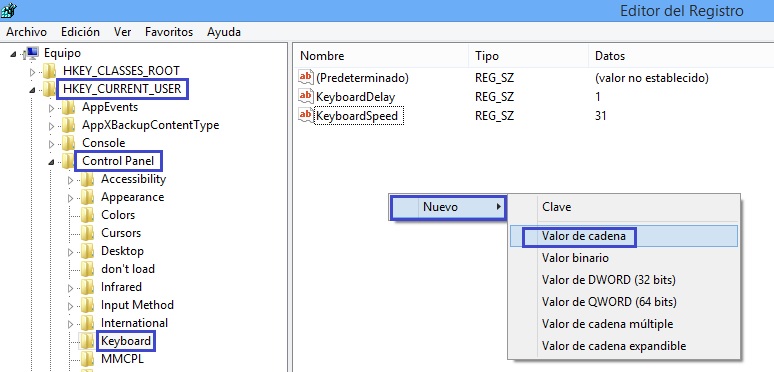Expand the Input Method key

71,306
